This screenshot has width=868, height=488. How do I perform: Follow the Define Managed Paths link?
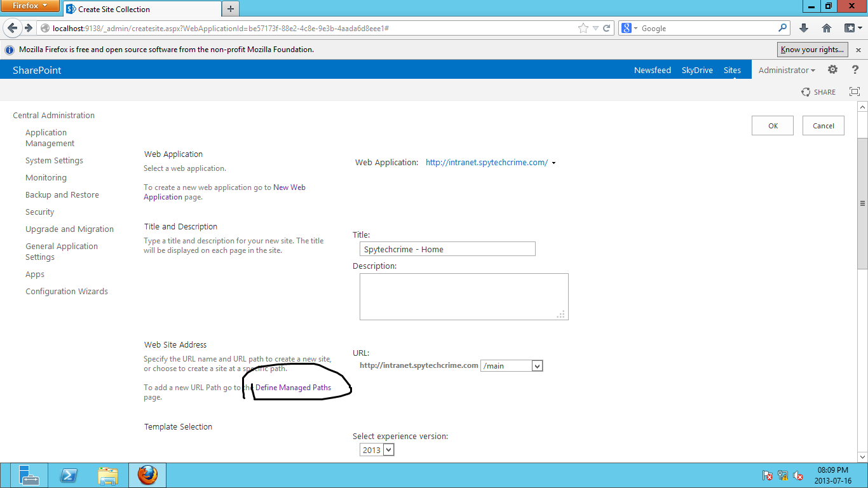click(x=293, y=388)
